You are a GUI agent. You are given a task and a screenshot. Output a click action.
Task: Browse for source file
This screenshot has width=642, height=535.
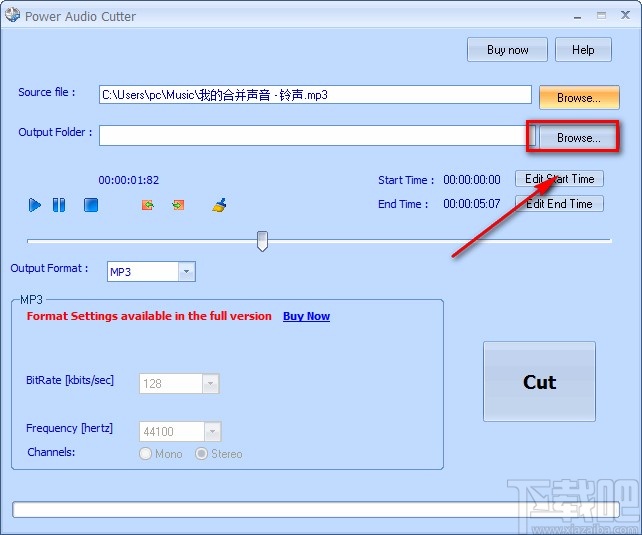click(x=579, y=97)
